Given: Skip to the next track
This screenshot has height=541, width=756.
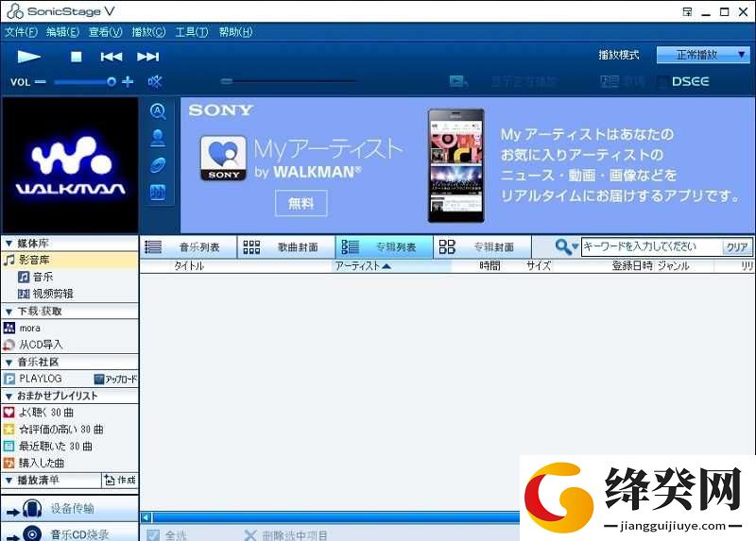Looking at the screenshot, I should pyautogui.click(x=148, y=57).
